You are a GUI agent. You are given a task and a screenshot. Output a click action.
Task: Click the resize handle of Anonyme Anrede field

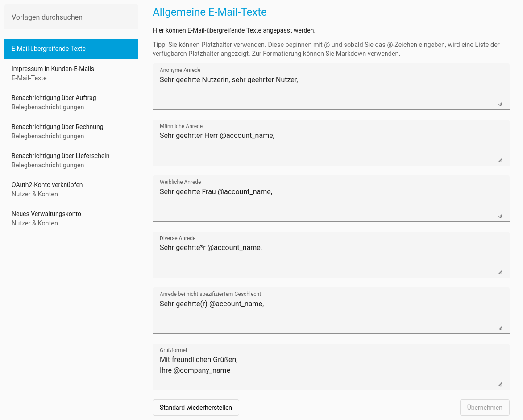point(500,104)
